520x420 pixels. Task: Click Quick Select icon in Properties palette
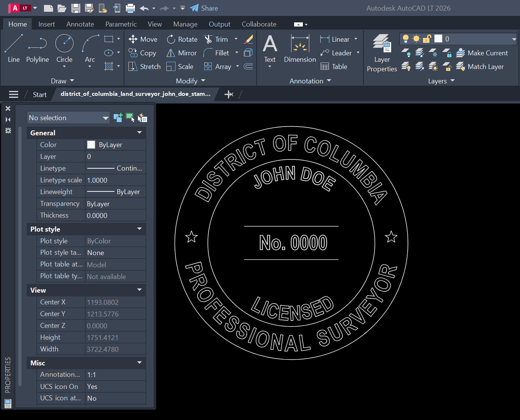143,118
